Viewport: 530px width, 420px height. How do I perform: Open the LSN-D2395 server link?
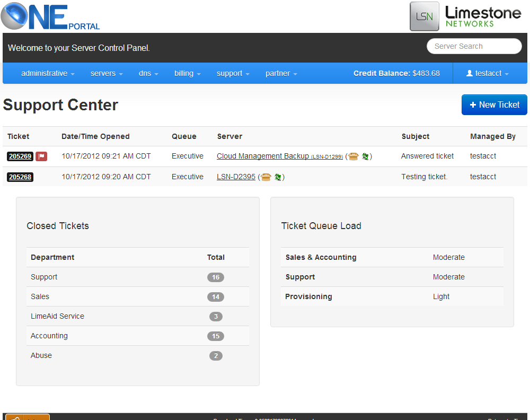pos(236,177)
